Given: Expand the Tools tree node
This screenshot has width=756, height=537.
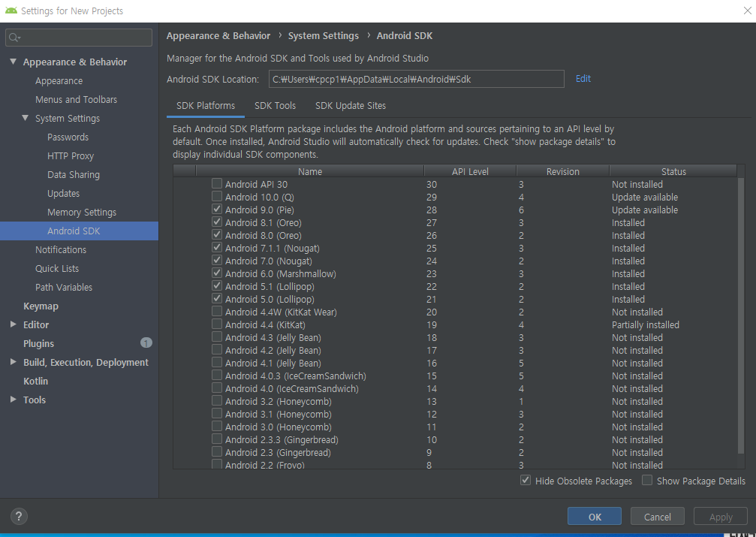Looking at the screenshot, I should tap(14, 400).
